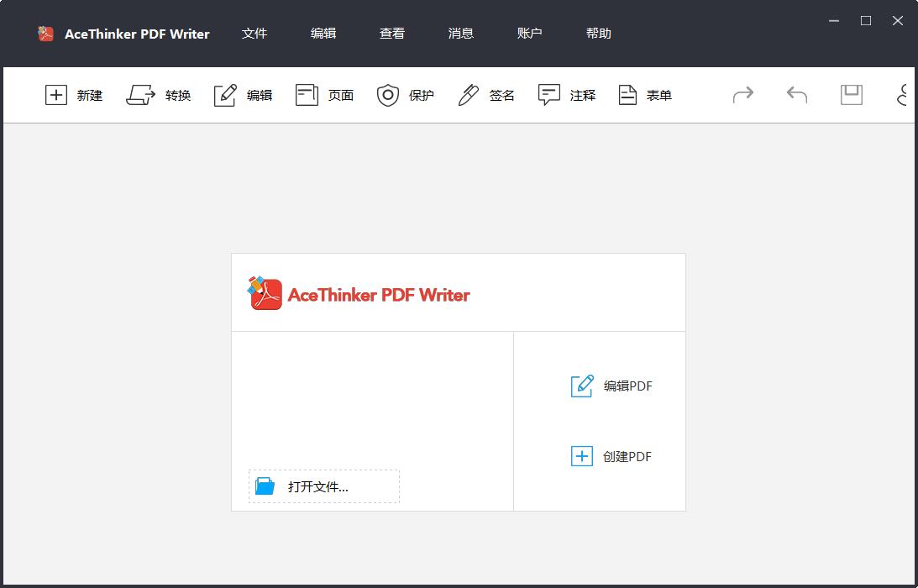The height and width of the screenshot is (588, 918).
Task: Open the 帮助 menu
Action: tap(598, 34)
